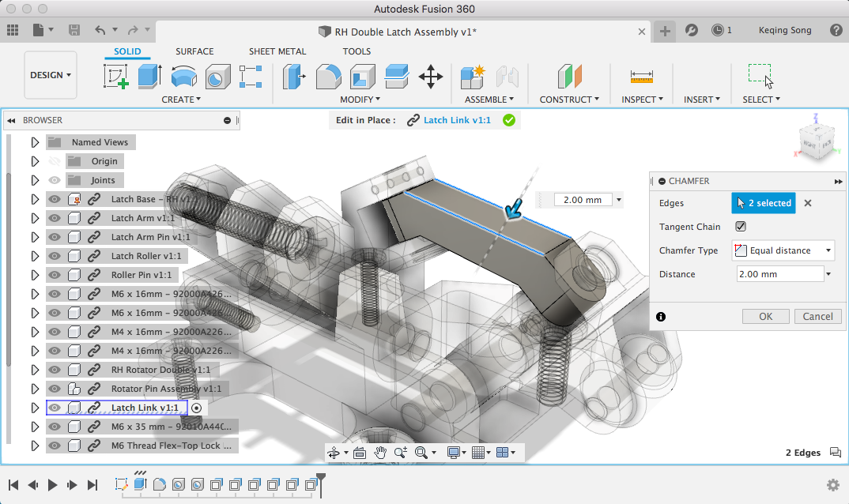
Task: Toggle visibility of the Origin folder
Action: (x=55, y=161)
